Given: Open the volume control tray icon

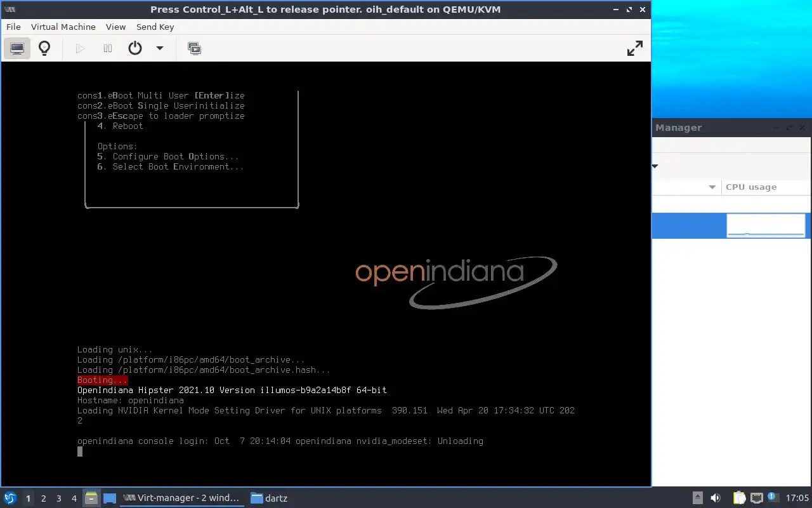Looking at the screenshot, I should click(716, 498).
